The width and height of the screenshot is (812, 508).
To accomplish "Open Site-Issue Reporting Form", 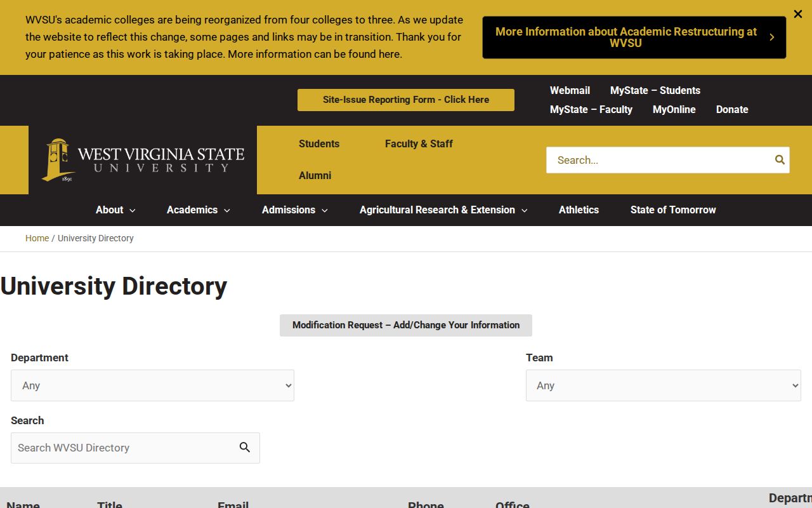I will coord(406,100).
